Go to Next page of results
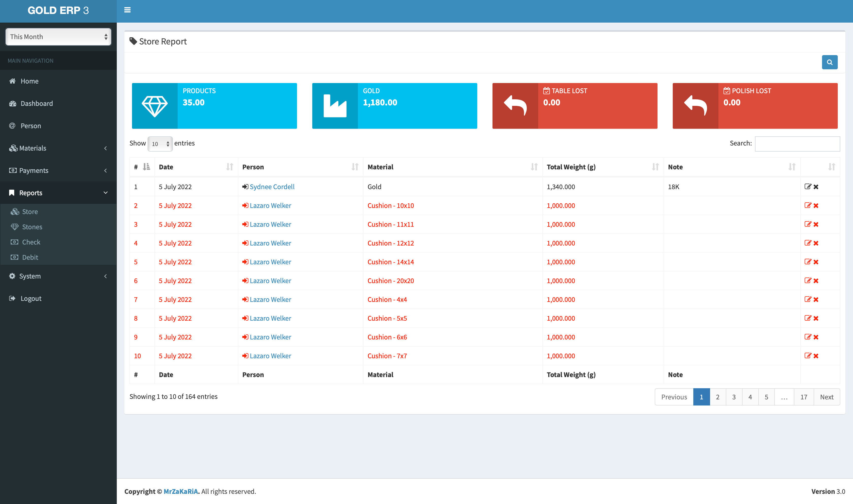853x504 pixels. point(826,397)
